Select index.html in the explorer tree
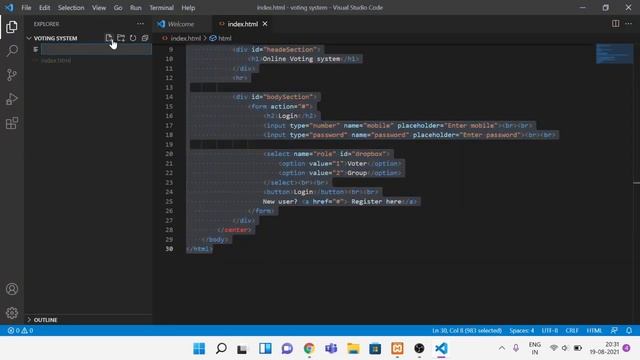 [x=56, y=60]
